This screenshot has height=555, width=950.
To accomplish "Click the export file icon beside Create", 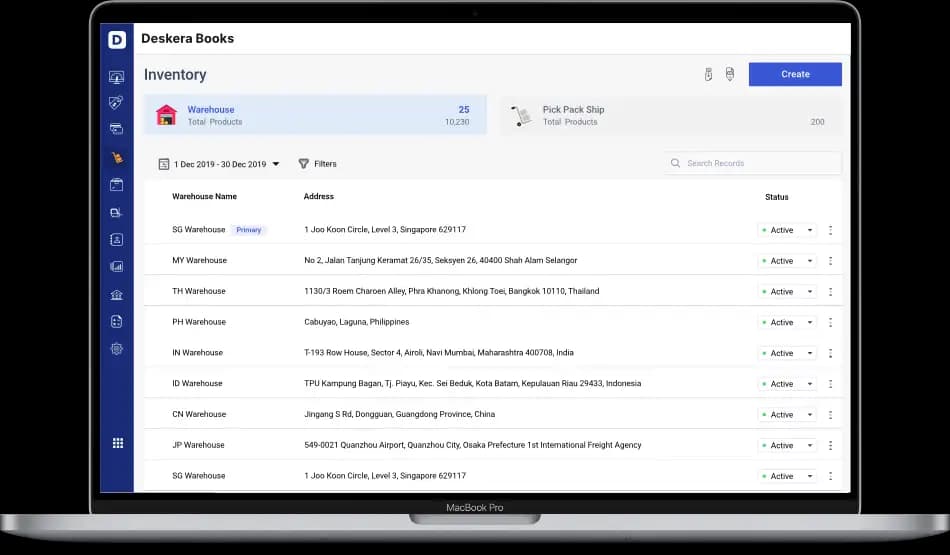I will point(730,75).
